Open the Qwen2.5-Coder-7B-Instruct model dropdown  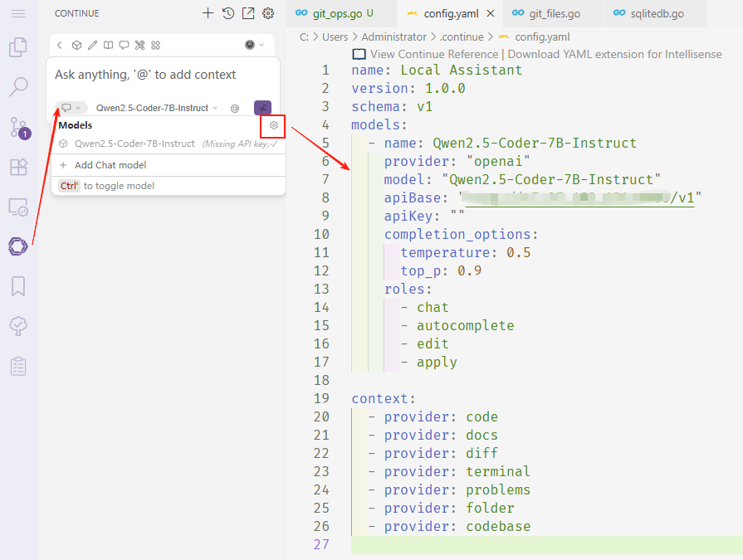point(157,108)
